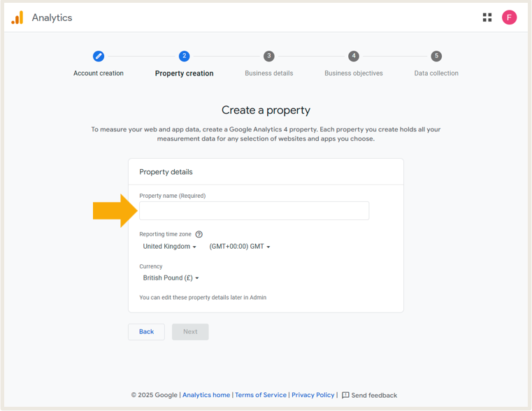The image size is (532, 411).
Task: Click the step 3 Business details circle
Action: (269, 56)
